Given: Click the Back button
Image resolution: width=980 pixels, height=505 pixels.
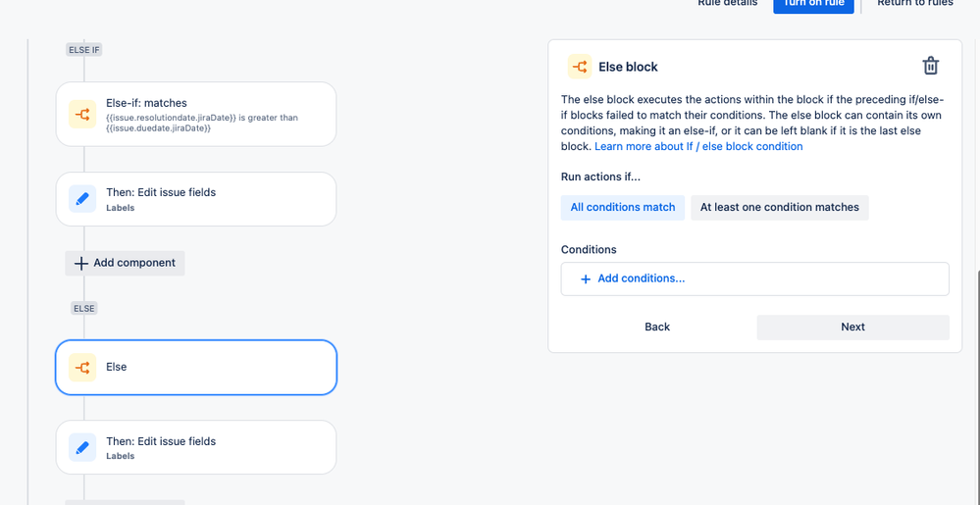Looking at the screenshot, I should tap(657, 327).
